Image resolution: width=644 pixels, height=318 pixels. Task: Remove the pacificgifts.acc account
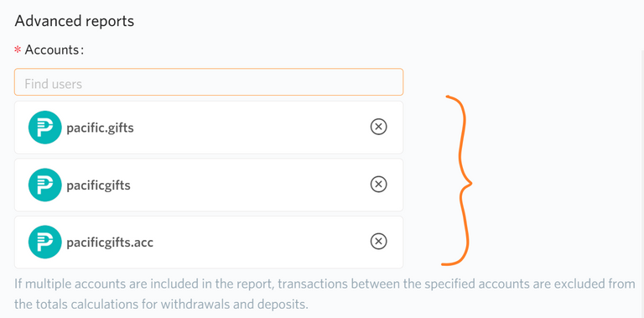(378, 242)
